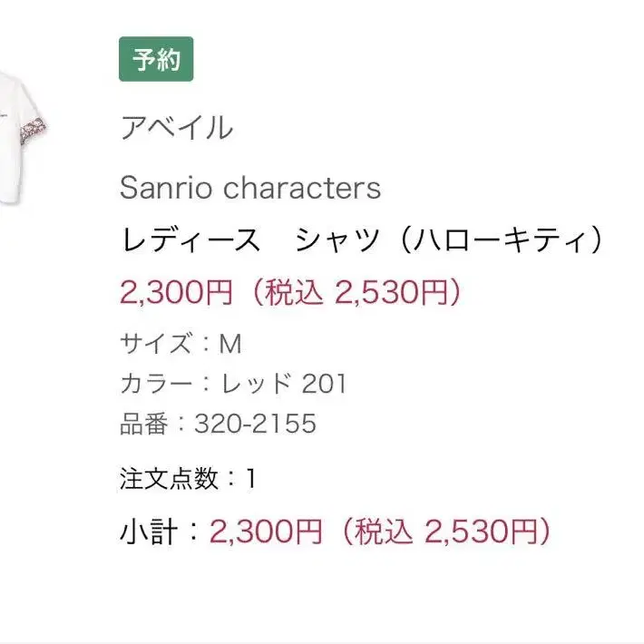
Task: Open the Sanrio characters series link
Action: 250,188
